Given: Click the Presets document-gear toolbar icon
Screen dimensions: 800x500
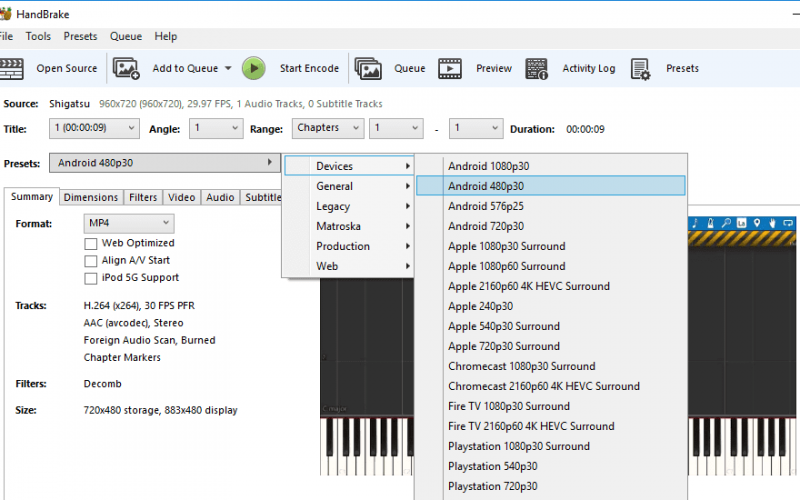Looking at the screenshot, I should (640, 69).
